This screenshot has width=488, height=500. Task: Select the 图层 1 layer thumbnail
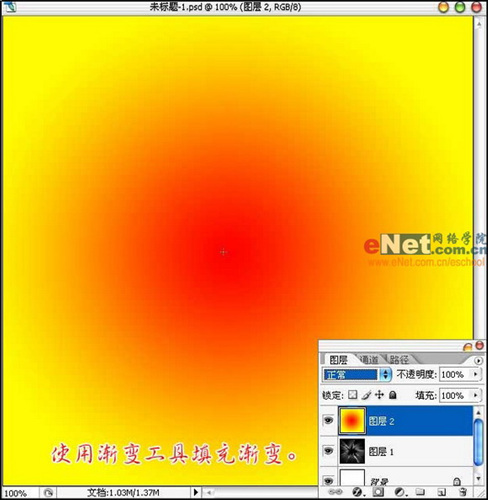tap(352, 451)
